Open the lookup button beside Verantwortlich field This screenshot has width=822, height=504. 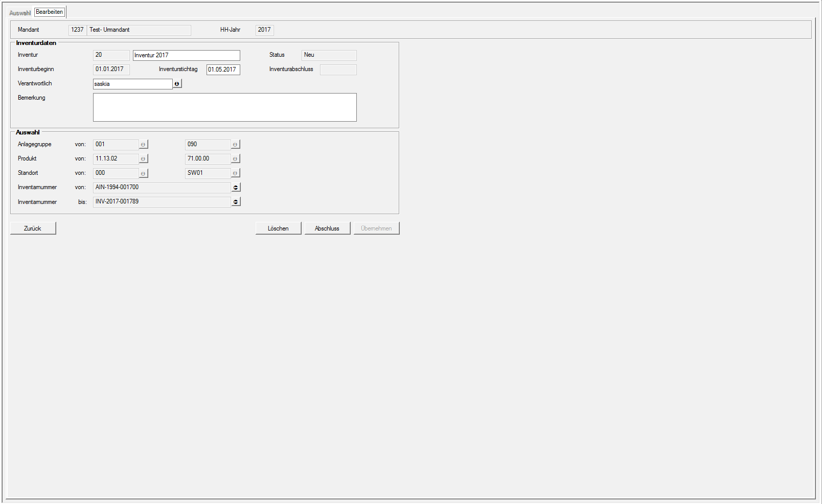(x=177, y=84)
